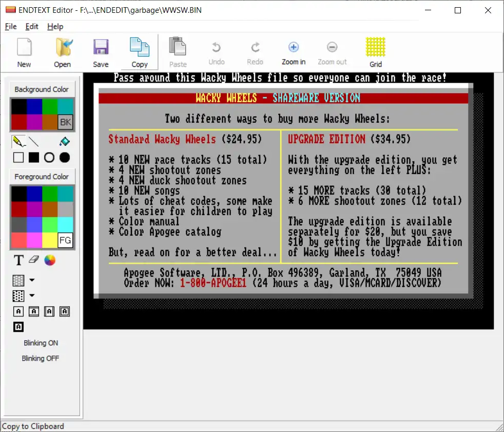Screen dimensions: 504x432
Task: Pick blue in Background Color palette
Action: [x=34, y=107]
